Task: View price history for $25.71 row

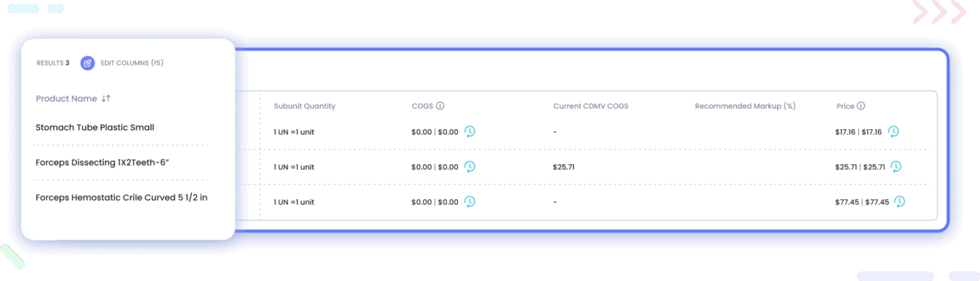Action: [895, 166]
